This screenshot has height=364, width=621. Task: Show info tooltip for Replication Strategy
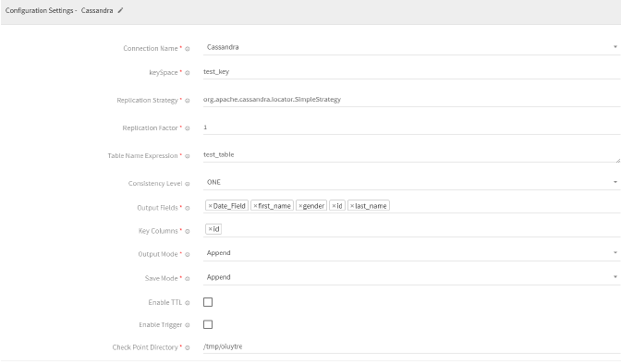coord(188,101)
